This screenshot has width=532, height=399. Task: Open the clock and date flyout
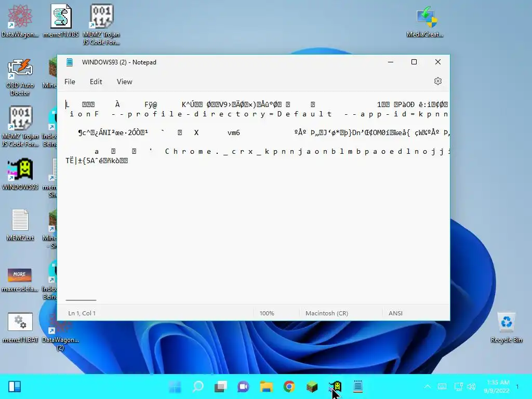click(497, 387)
